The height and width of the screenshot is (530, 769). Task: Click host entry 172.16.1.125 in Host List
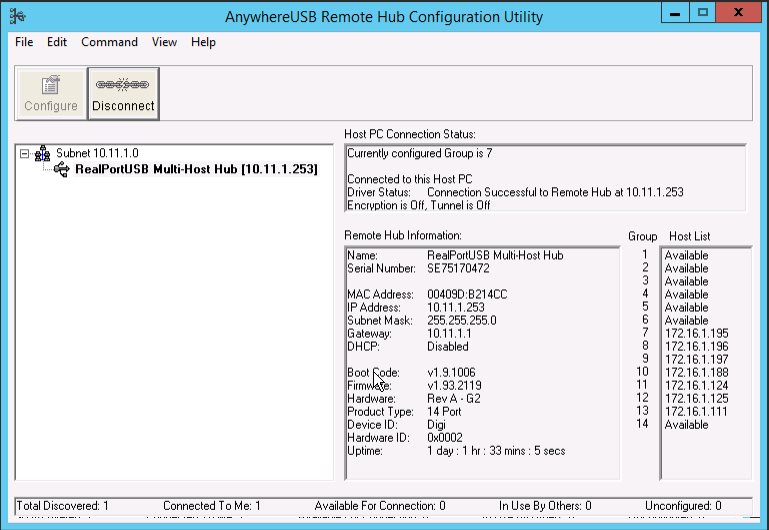pyautogui.click(x=696, y=399)
